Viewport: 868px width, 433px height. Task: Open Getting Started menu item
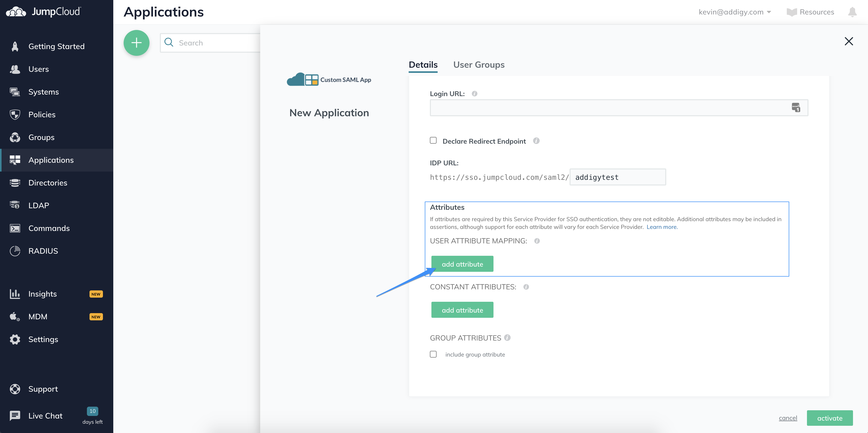(x=57, y=47)
